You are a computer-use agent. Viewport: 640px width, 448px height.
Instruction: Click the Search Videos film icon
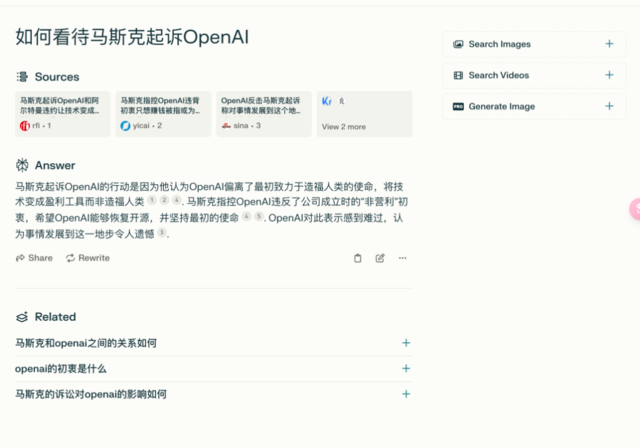(x=458, y=75)
